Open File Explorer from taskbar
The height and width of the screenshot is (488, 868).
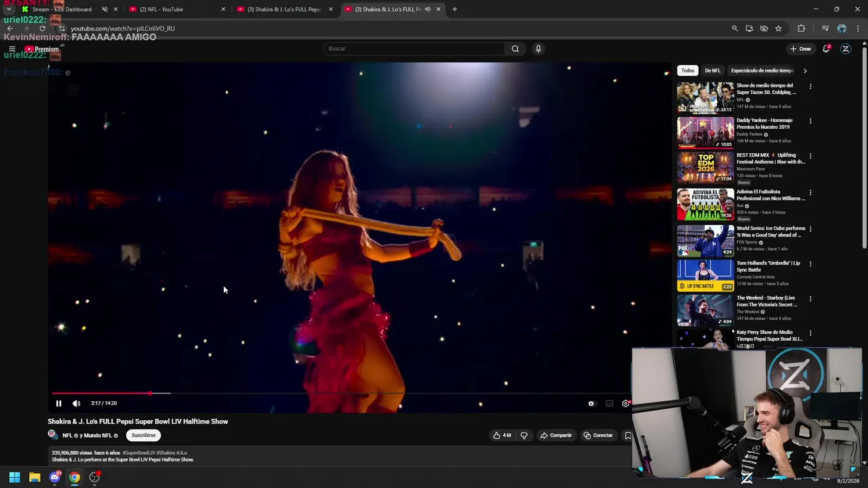click(x=35, y=477)
